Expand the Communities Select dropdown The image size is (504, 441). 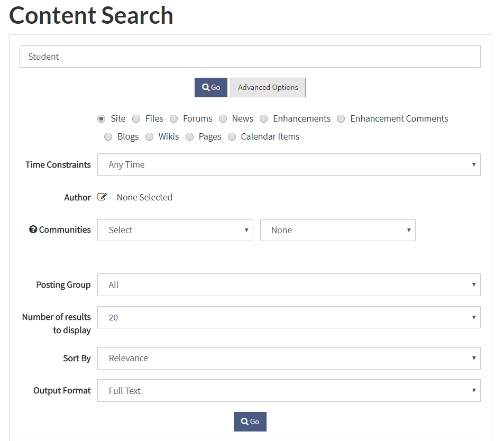175,230
